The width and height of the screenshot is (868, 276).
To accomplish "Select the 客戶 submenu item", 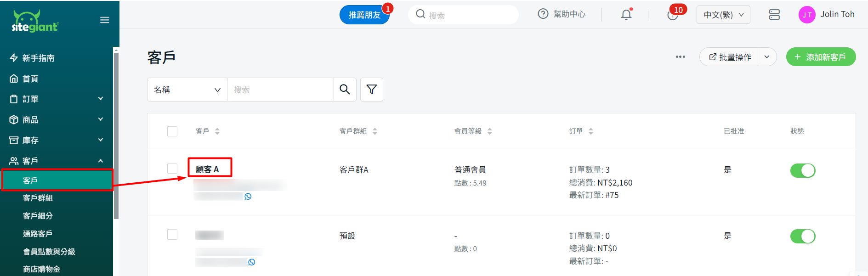I will coord(57,180).
